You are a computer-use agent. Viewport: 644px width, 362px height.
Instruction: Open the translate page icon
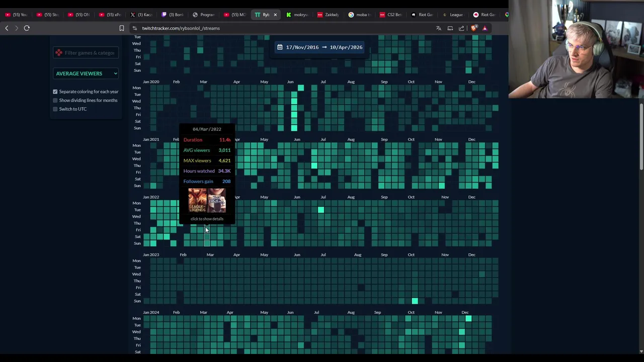439,28
